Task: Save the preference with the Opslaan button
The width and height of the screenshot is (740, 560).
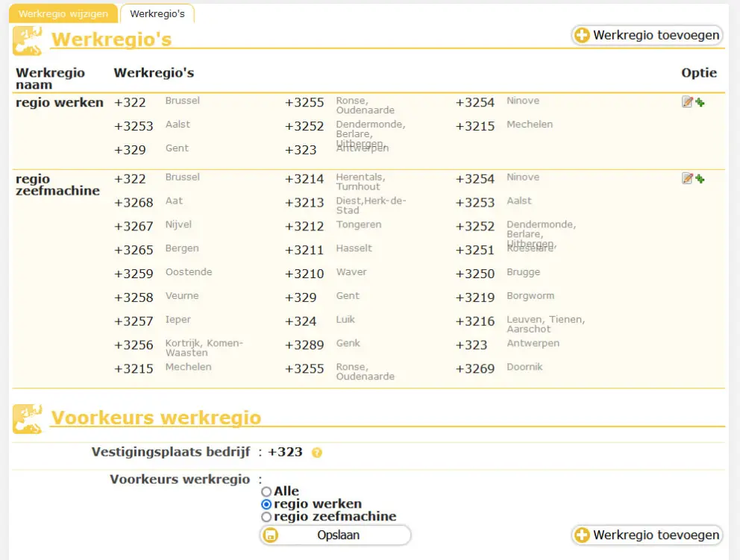Action: click(x=336, y=535)
